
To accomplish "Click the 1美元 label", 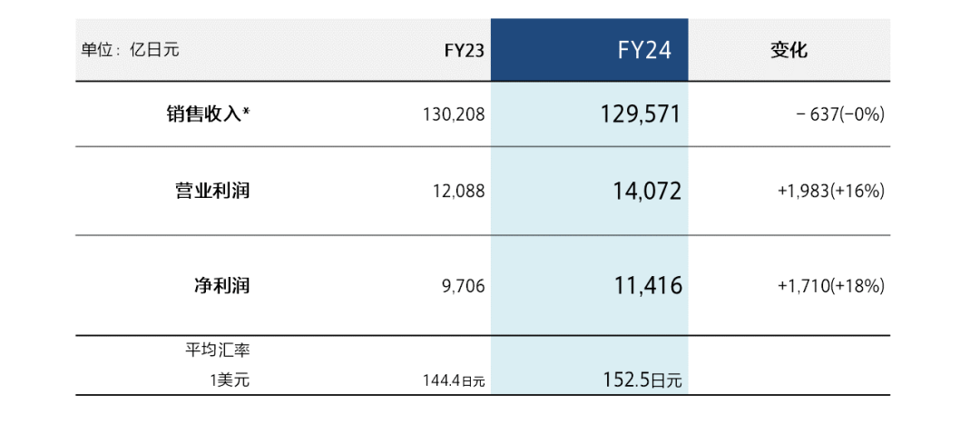I will 230,380.
